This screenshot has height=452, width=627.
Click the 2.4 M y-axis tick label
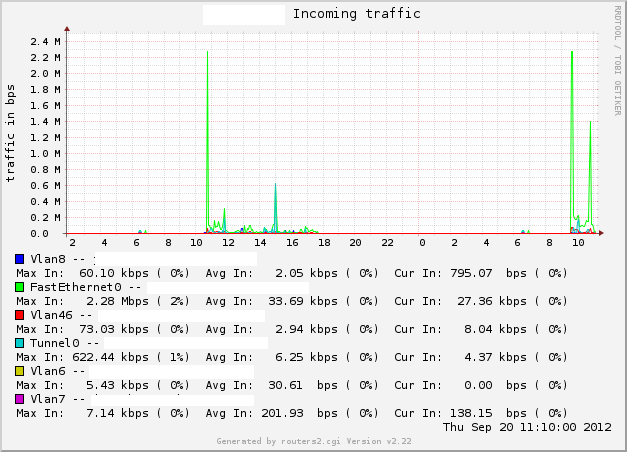point(47,41)
